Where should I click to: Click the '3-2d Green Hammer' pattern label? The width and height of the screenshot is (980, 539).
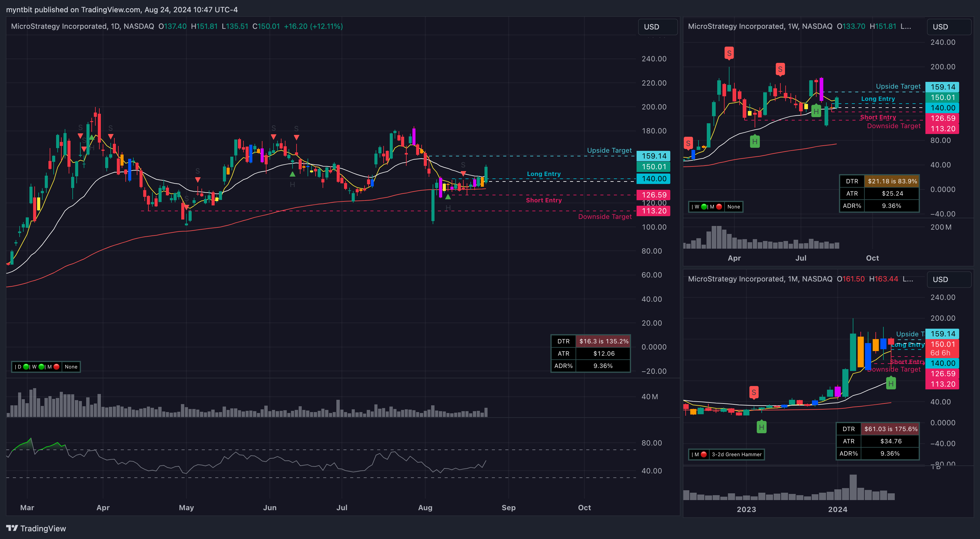coord(737,454)
